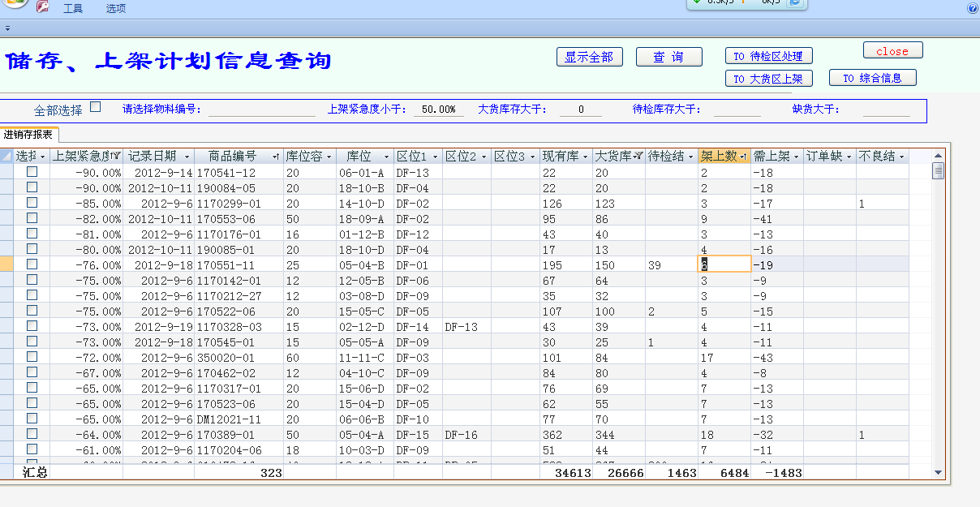
Task: Focus the 请选择物料编号 input field
Action: [x=261, y=110]
